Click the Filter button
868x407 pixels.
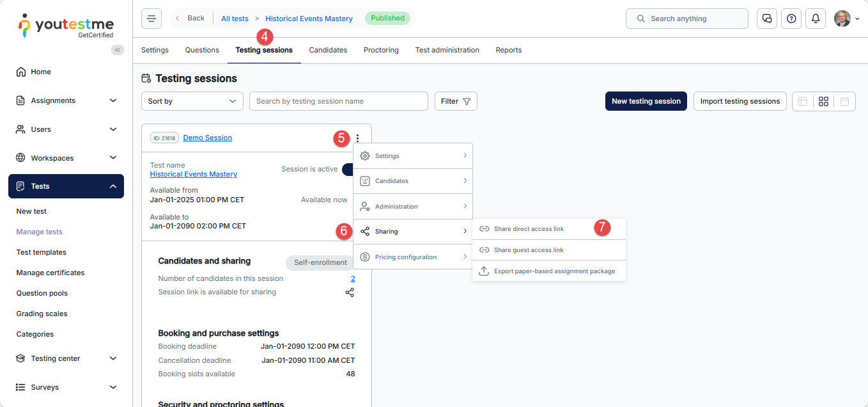click(x=456, y=101)
